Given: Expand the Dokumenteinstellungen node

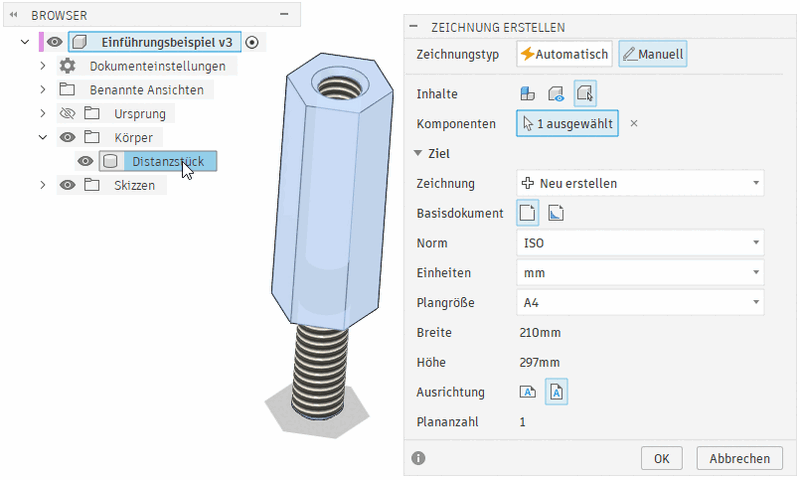Looking at the screenshot, I should point(43,66).
